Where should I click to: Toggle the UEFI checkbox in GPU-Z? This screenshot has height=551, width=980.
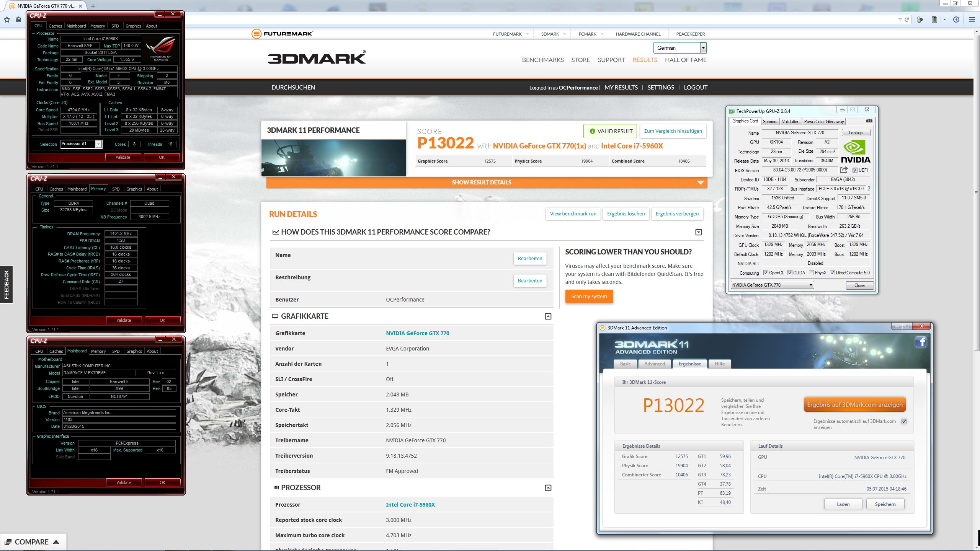point(855,170)
